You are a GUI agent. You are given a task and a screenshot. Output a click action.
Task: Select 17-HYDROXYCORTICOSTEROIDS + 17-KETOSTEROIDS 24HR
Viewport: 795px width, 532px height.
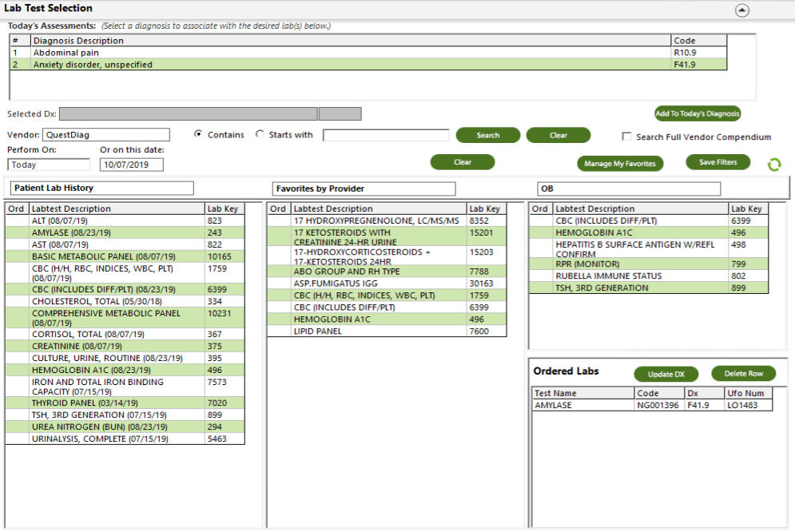(x=387, y=256)
